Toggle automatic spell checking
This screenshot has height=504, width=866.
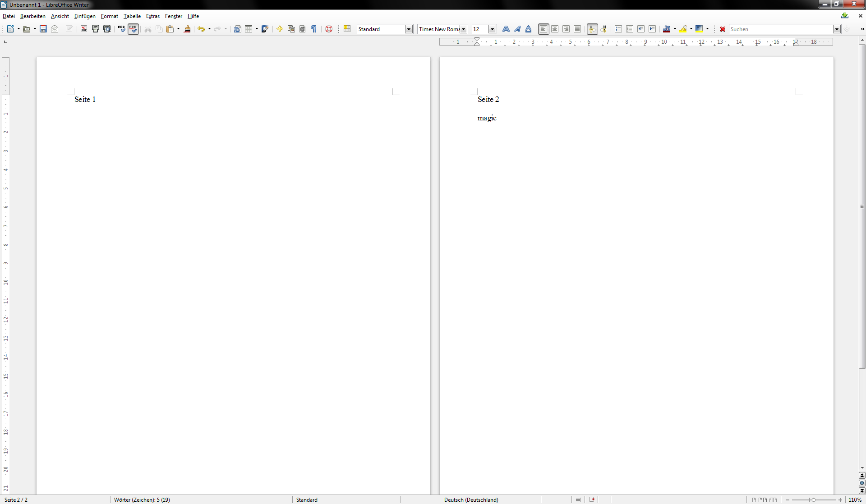pos(133,29)
